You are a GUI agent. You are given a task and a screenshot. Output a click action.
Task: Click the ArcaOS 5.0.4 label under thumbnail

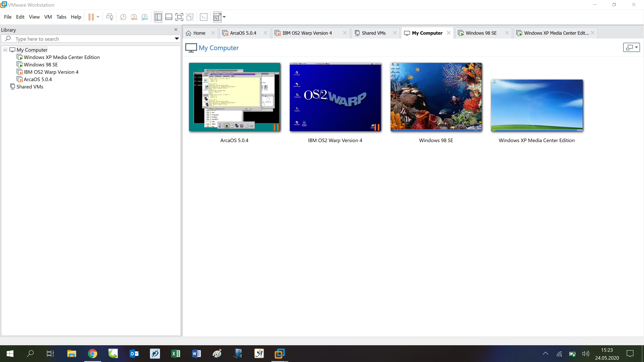coord(234,140)
